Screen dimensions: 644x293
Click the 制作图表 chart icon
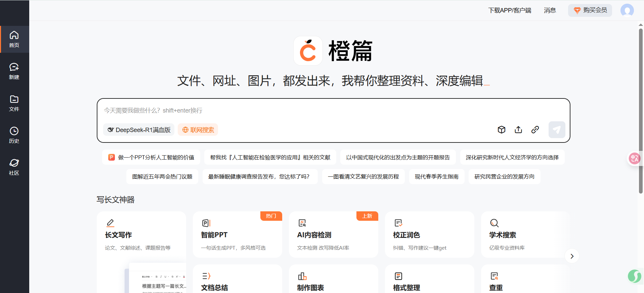point(302,276)
